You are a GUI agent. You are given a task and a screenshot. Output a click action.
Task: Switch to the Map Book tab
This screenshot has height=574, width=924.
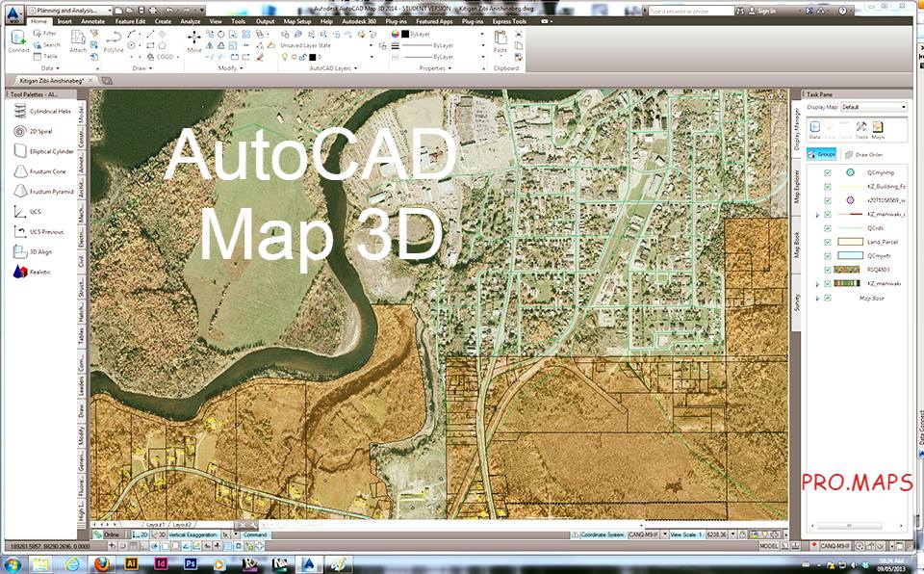click(x=796, y=244)
